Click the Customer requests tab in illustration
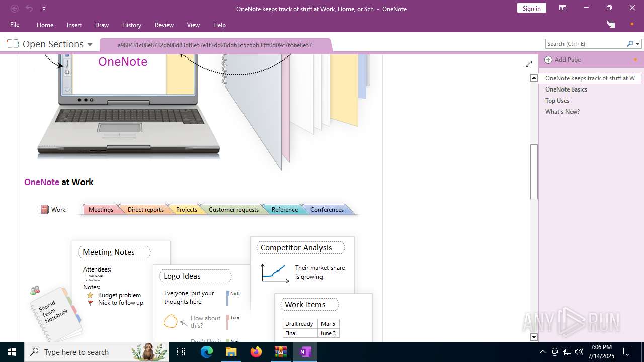Screen dimensions: 644x362 233,210
